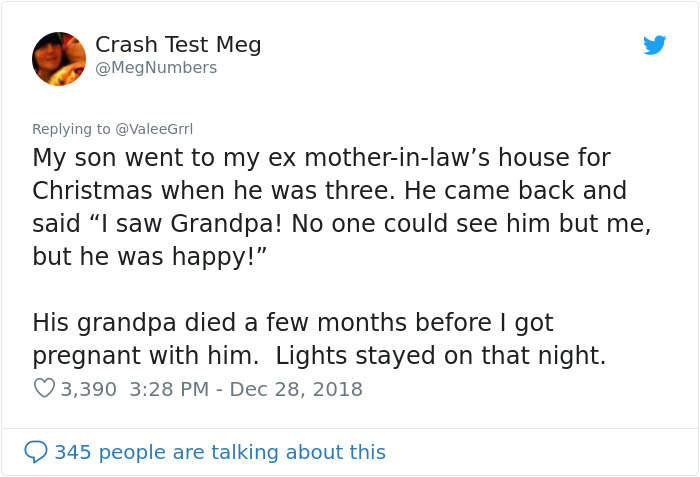Open Crash Test Meg's profile picture

pyautogui.click(x=59, y=58)
